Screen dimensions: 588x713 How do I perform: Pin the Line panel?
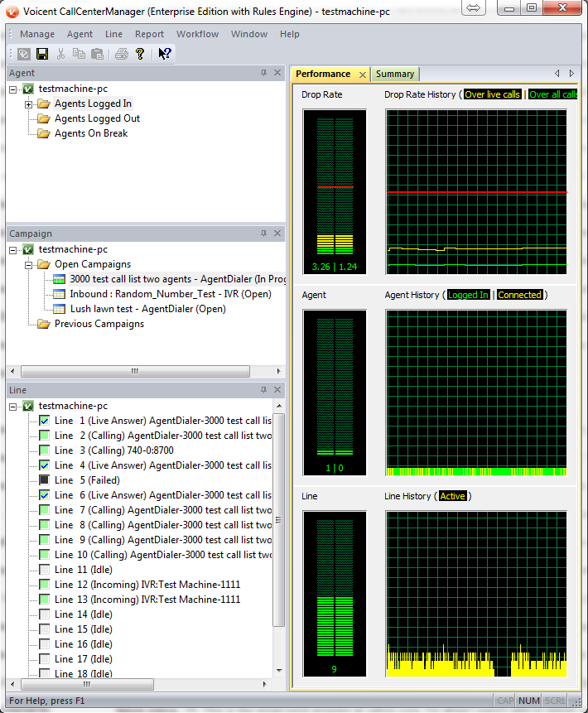263,390
